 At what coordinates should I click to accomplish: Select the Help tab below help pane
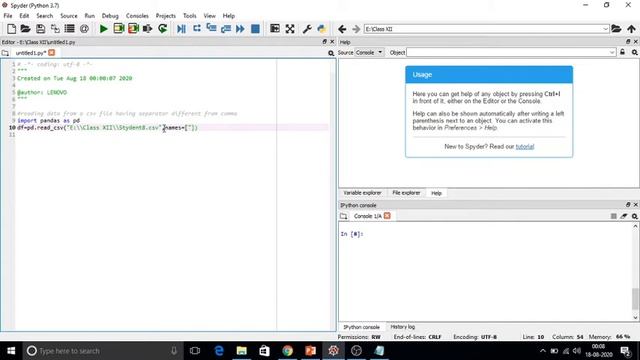436,193
